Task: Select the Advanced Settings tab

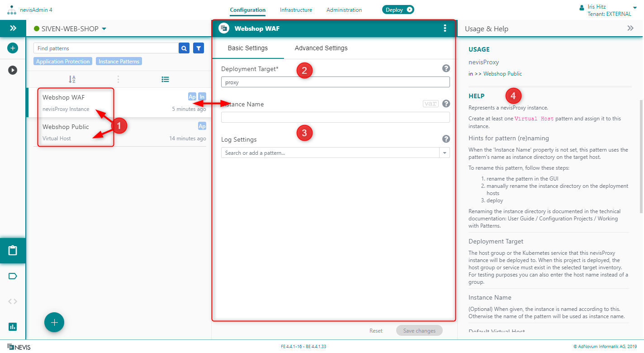Action: click(x=321, y=48)
